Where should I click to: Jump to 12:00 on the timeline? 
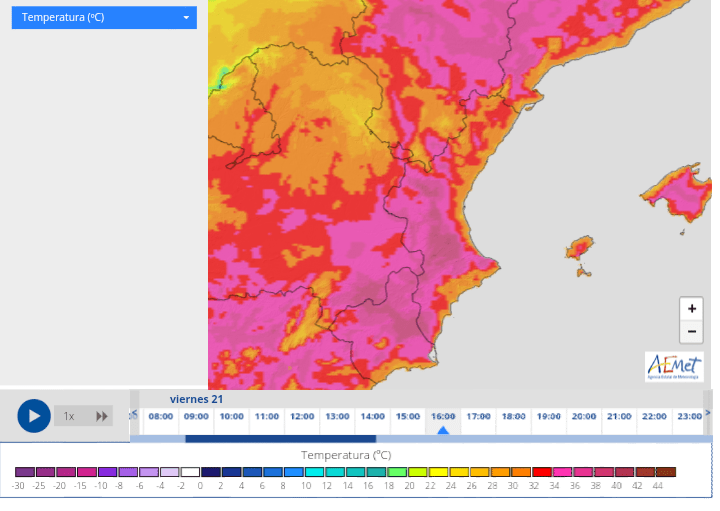pyautogui.click(x=302, y=416)
